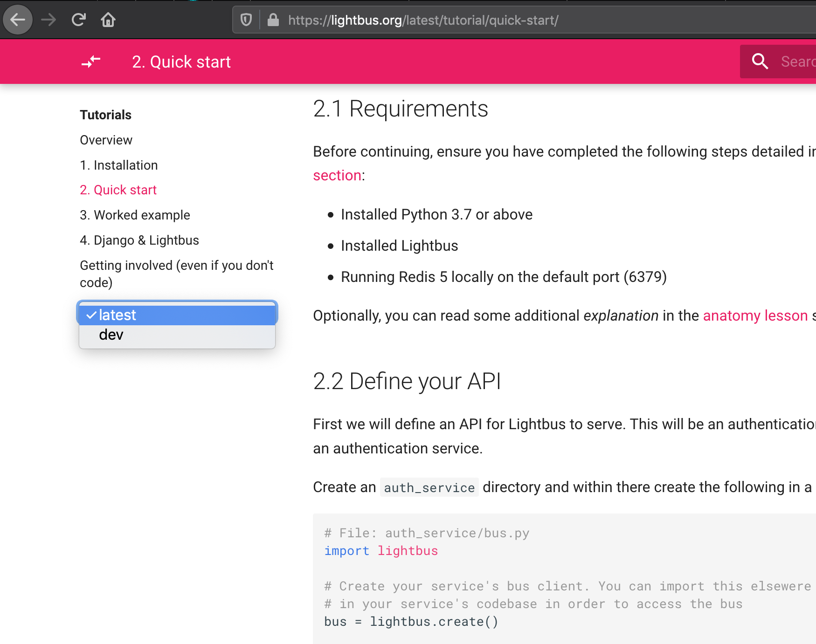Click the Lightbus logo arrows icon

click(x=91, y=62)
